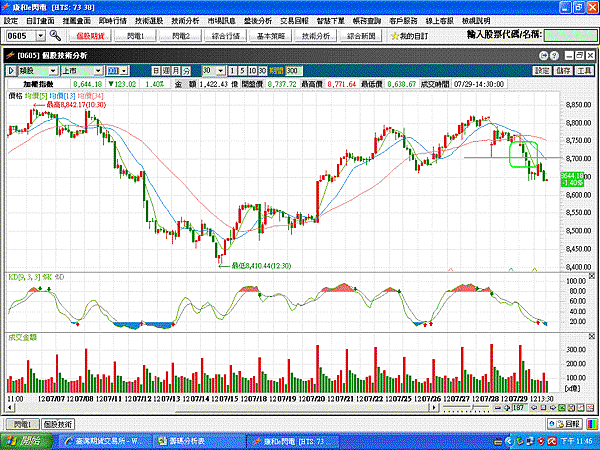Open the 類股 category dropdown
The width and height of the screenshot is (600, 450).
pyautogui.click(x=53, y=71)
